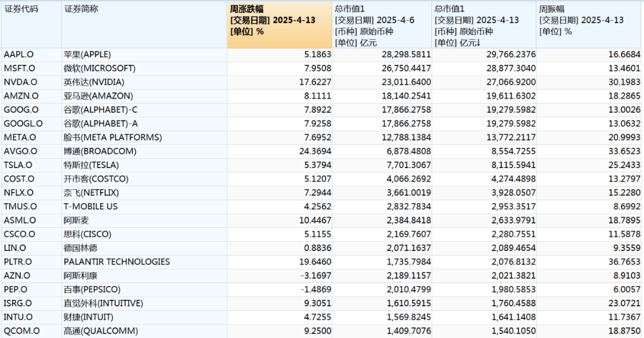Click Palantir's weekly amplitude value 36.7653
The height and width of the screenshot is (338, 644).
621,262
